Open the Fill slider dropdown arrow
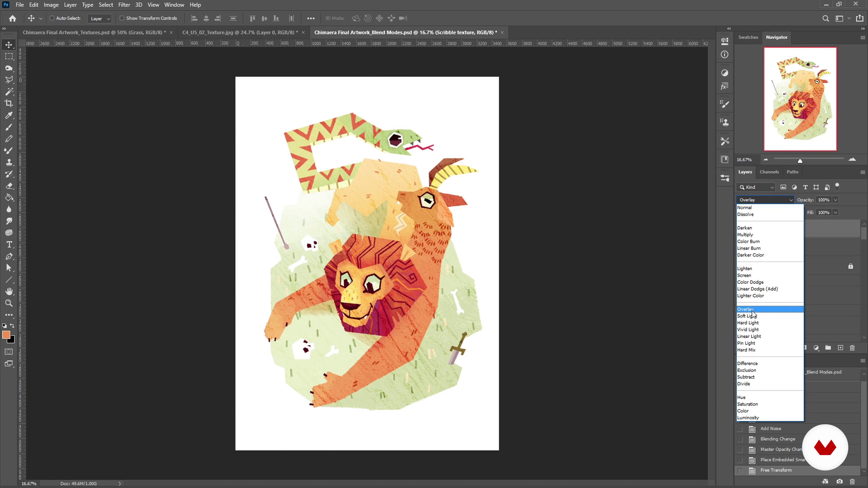 pos(835,213)
